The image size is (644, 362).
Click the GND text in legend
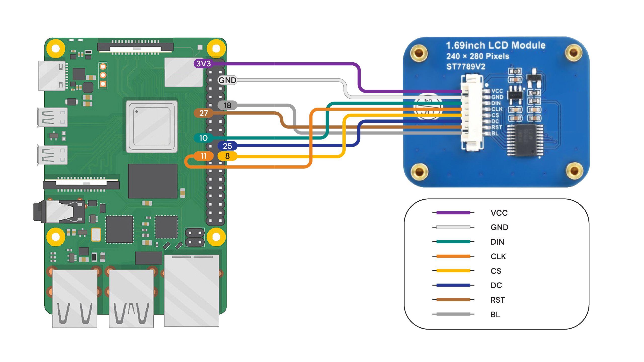499,227
